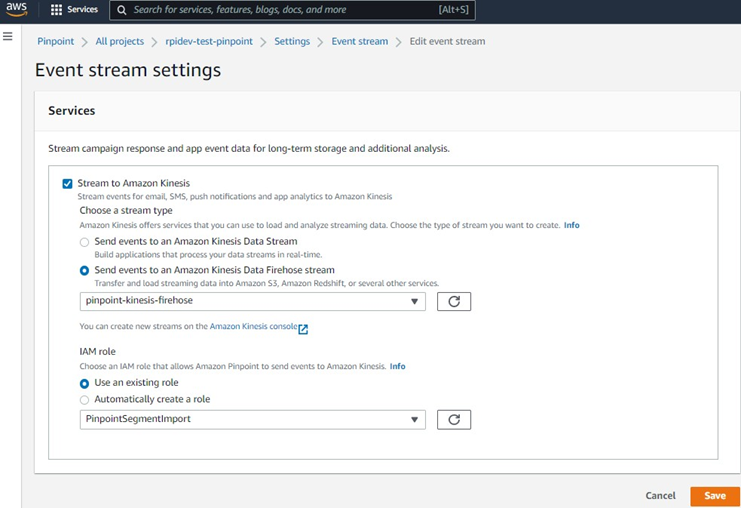Open Settings breadcrumb link
741x508 pixels.
[x=291, y=42]
